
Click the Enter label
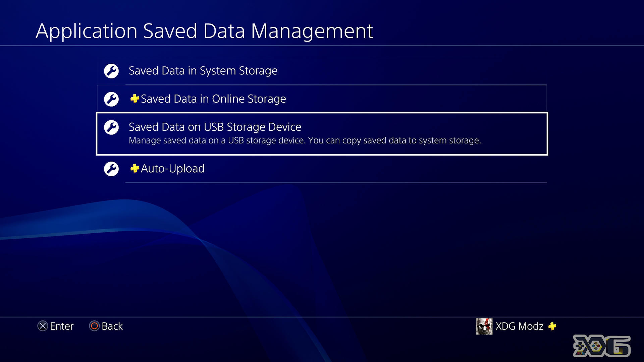[x=62, y=326]
